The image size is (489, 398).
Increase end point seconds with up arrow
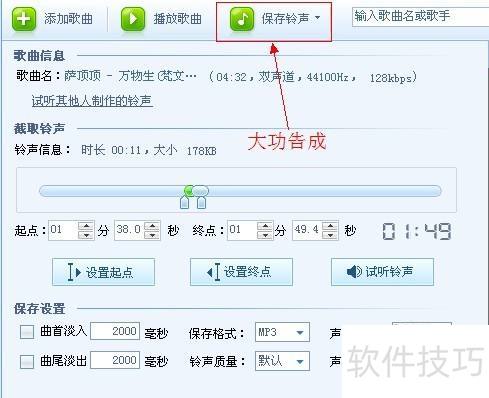(x=330, y=226)
